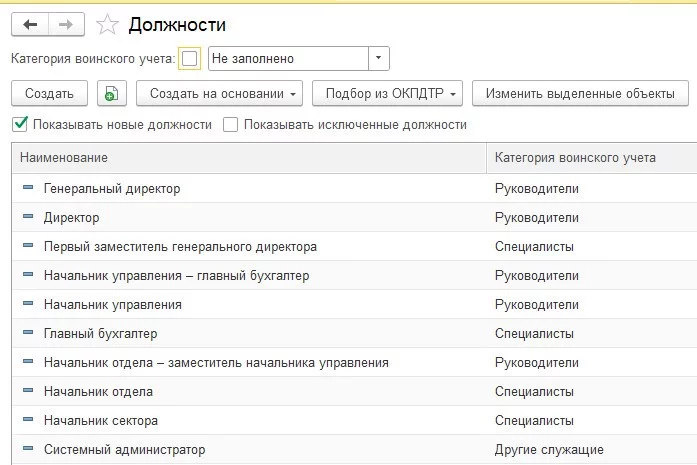Select Первый заместитель генерального директора
The image size is (697, 465).
point(180,246)
